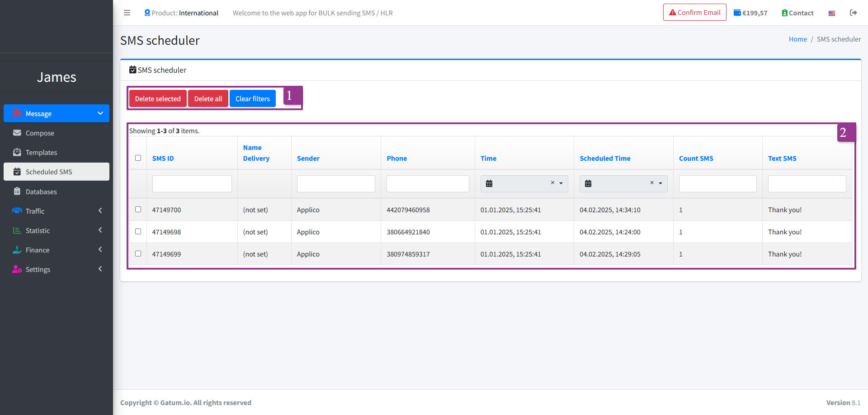Select the checkbox for SMS ID 47149699

coord(138,254)
